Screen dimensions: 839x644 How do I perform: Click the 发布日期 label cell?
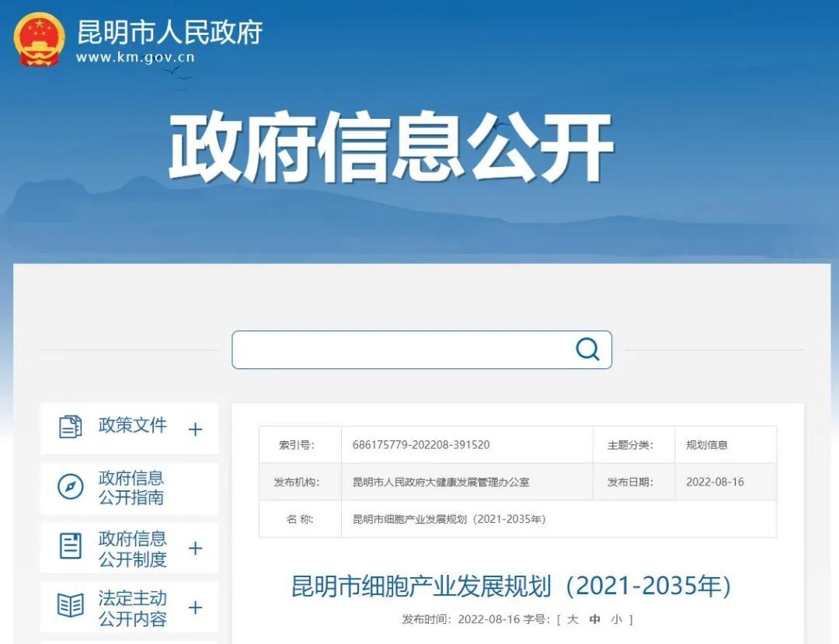pyautogui.click(x=634, y=482)
